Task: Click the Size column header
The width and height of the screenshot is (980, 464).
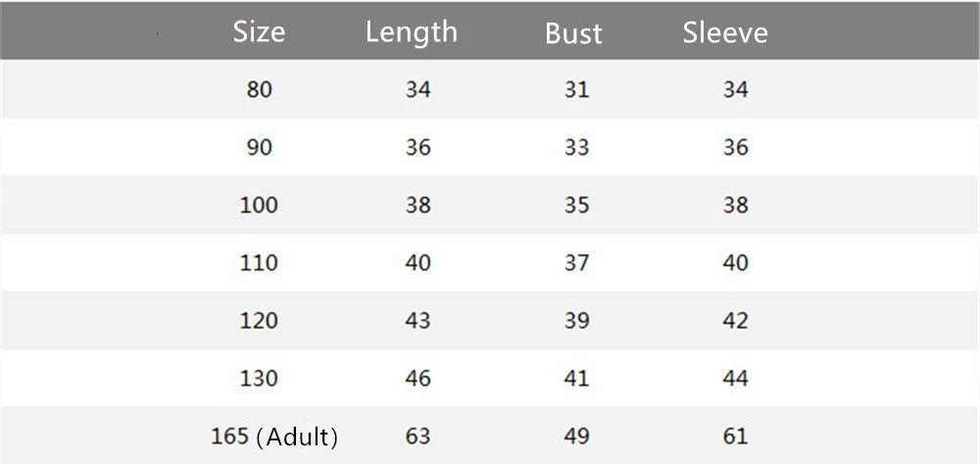Action: coord(259,32)
